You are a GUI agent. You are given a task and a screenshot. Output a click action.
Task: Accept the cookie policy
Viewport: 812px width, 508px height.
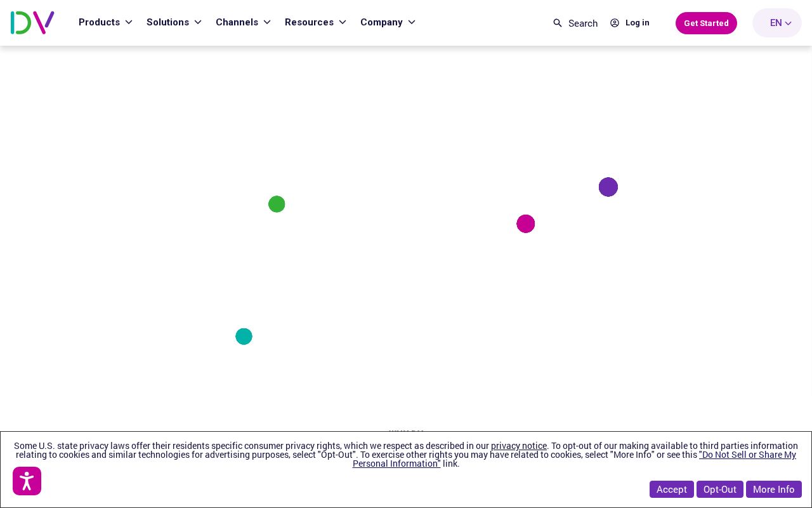tap(672, 489)
